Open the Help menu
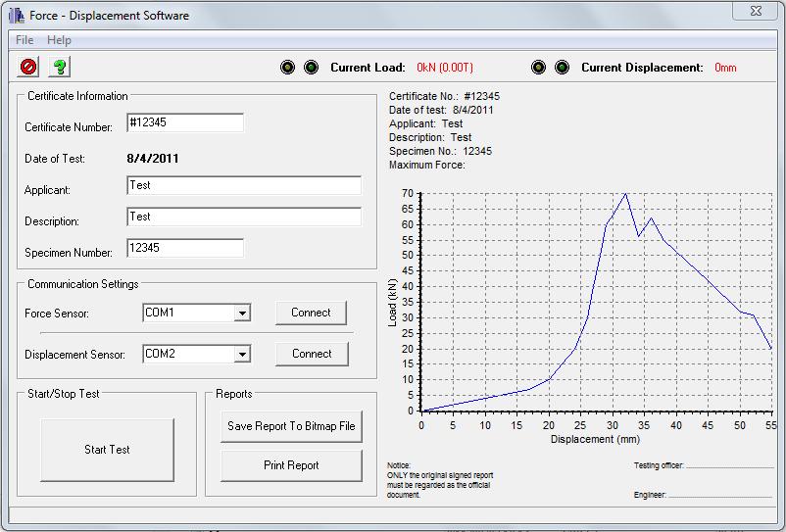The image size is (786, 532). click(x=59, y=40)
